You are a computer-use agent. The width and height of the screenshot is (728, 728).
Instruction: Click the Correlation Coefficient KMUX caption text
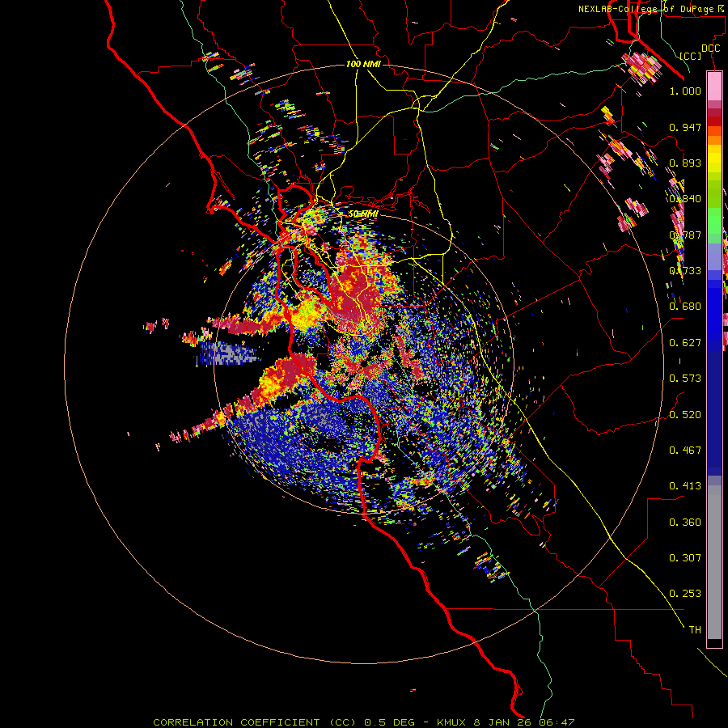point(364,722)
